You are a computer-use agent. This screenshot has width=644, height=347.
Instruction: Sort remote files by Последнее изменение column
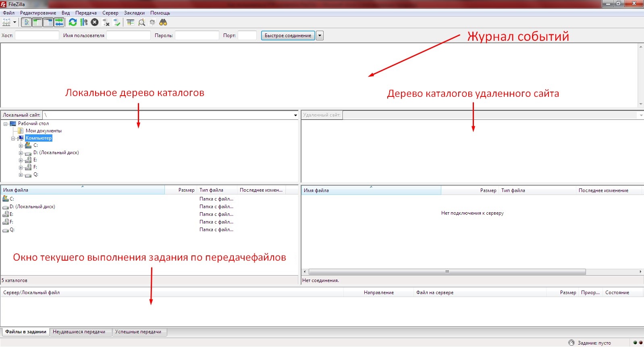(609, 190)
